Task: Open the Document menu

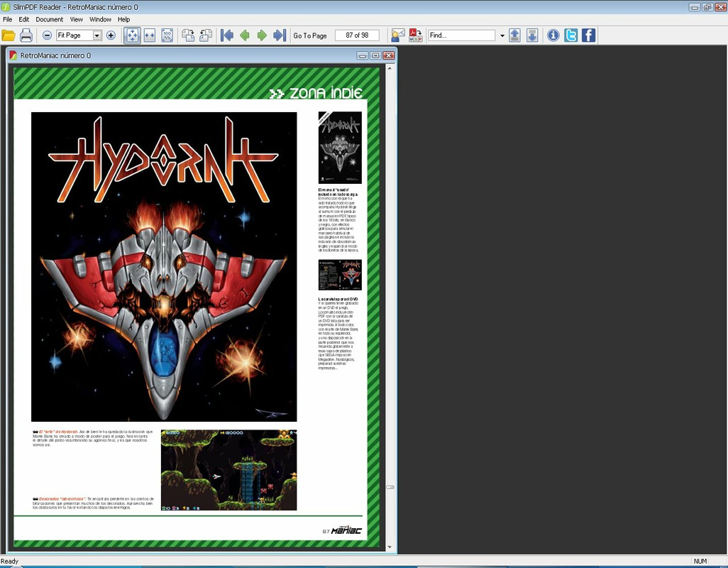Action: [49, 19]
